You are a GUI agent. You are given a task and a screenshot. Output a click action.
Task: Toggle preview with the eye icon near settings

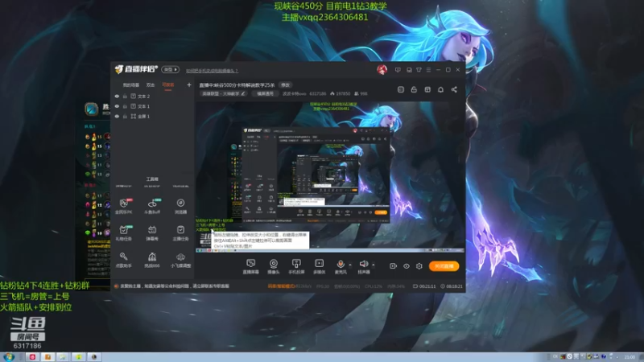coord(407,266)
